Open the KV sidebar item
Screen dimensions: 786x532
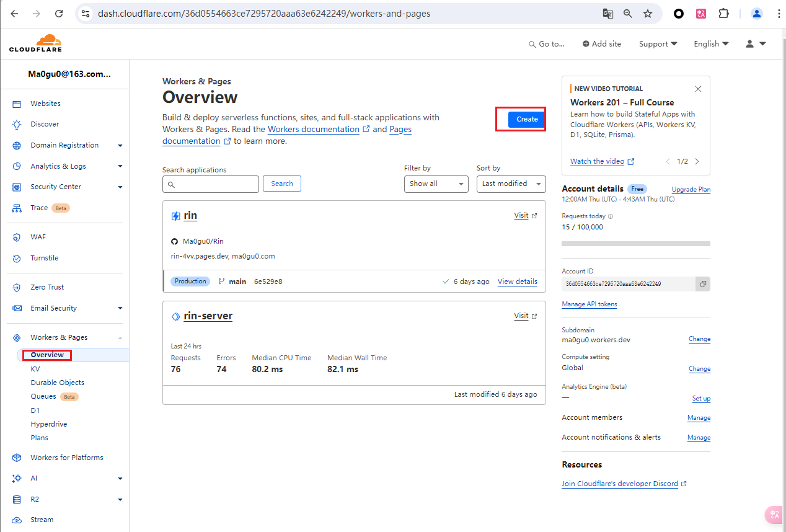click(x=35, y=369)
